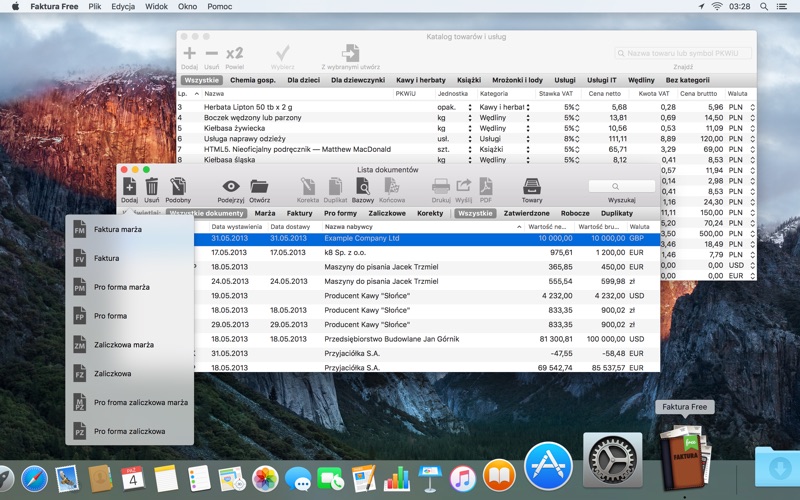Choose Pro forma marża from the add menu
This screenshot has width=800, height=500.
click(130, 287)
